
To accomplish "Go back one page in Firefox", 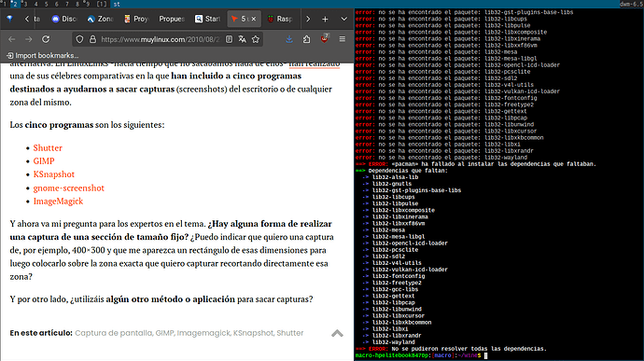I will [11, 39].
